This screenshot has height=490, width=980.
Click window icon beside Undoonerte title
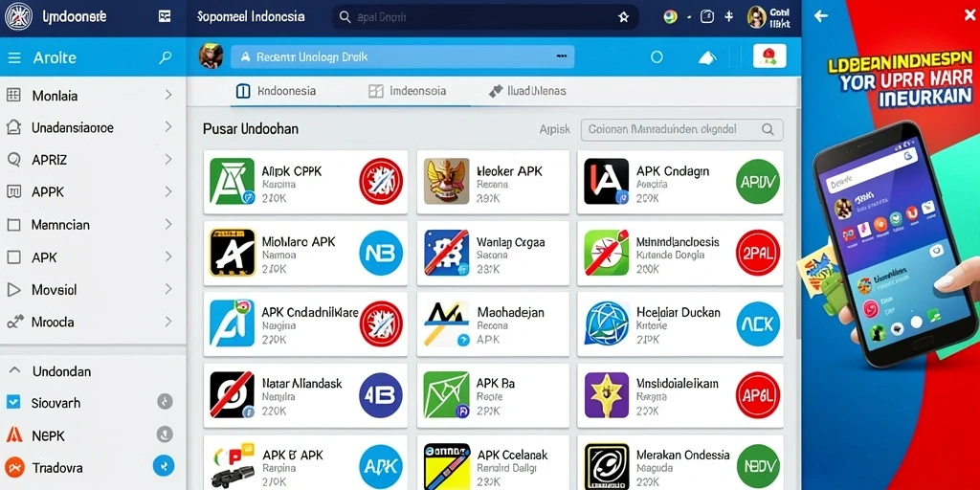click(x=165, y=17)
